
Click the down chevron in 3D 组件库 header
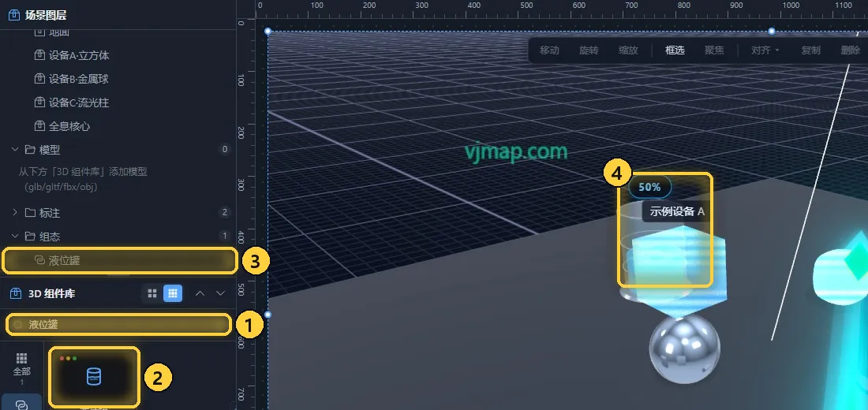(x=221, y=293)
